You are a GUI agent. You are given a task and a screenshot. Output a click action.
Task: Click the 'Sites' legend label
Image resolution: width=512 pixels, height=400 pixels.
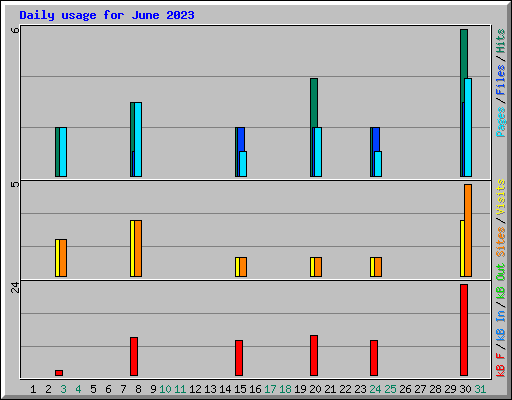coord(501,242)
